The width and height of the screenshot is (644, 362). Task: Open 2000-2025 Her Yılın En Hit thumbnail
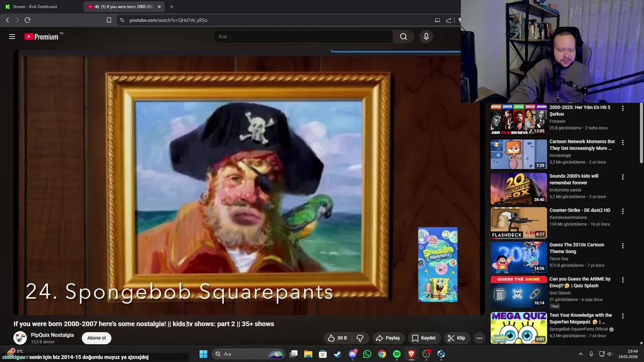(x=519, y=120)
